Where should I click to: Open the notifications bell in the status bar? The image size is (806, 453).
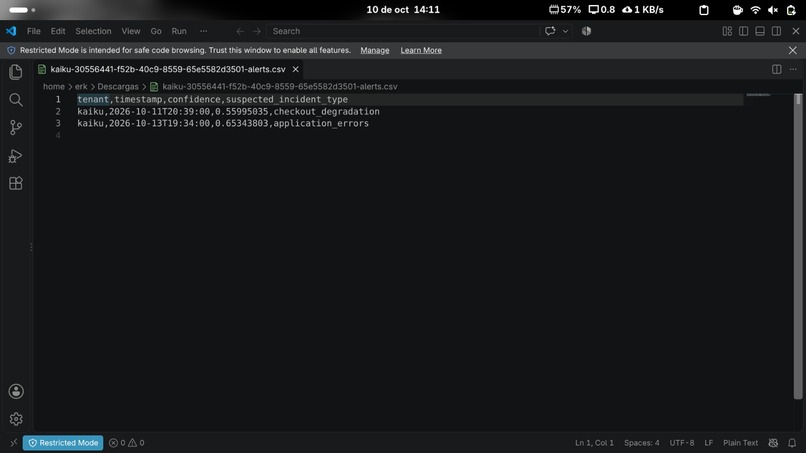(x=792, y=443)
